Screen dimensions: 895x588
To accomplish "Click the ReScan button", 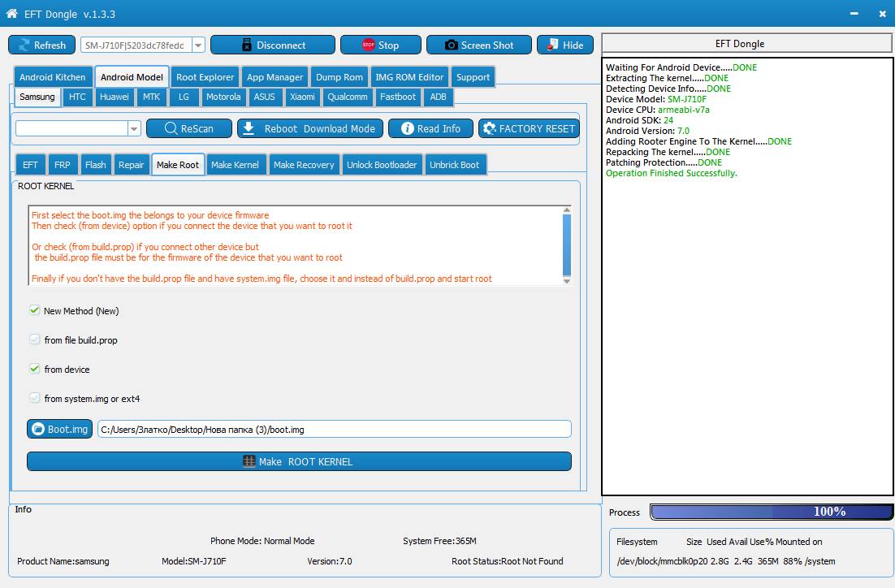I will pos(189,129).
